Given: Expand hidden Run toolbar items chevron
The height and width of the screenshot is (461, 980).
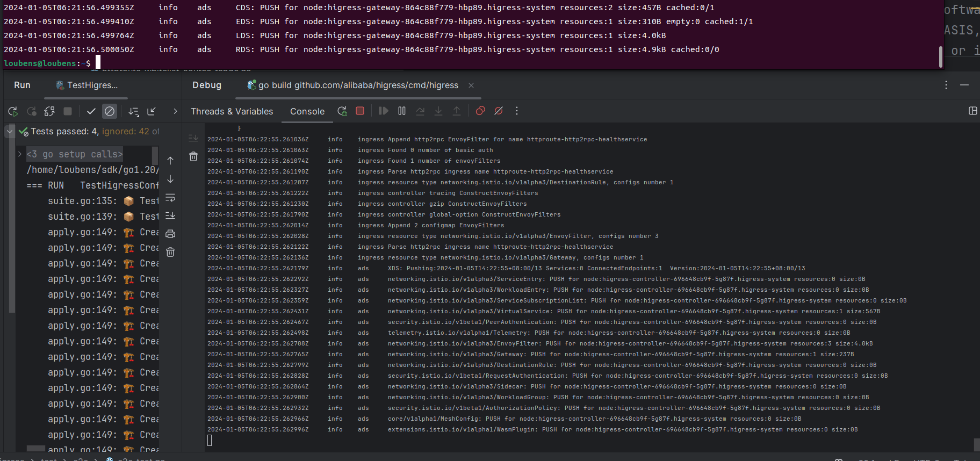Looking at the screenshot, I should point(175,111).
